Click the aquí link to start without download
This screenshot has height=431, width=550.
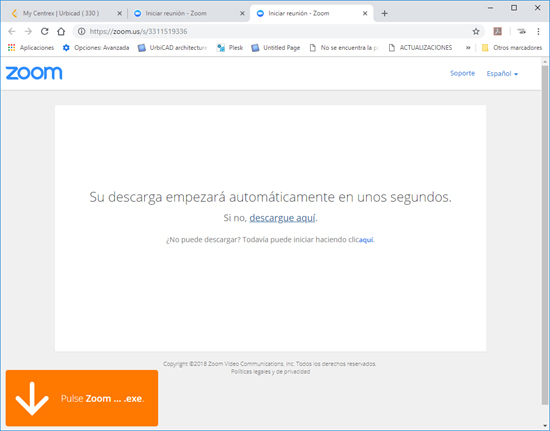pos(366,240)
